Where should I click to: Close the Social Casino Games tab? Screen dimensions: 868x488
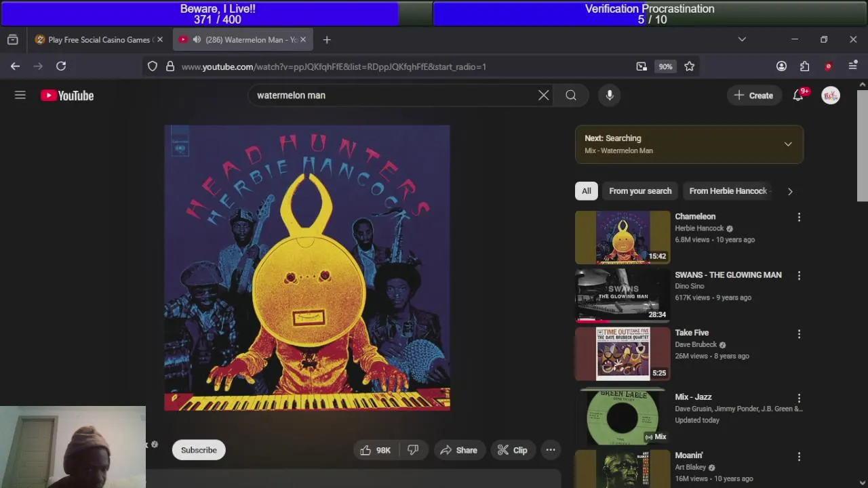(x=160, y=40)
